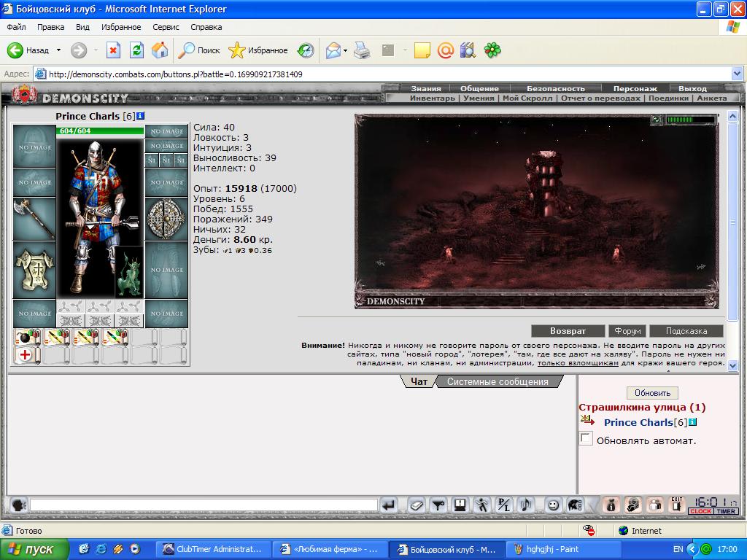747x560 pixels.
Task: Open Back button history dropdown arrow
Action: (58, 50)
